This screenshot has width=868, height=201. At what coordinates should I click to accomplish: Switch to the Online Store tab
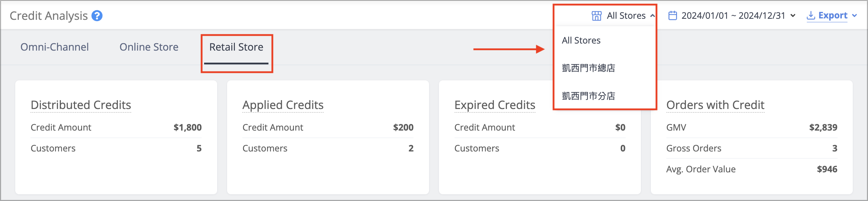point(149,47)
